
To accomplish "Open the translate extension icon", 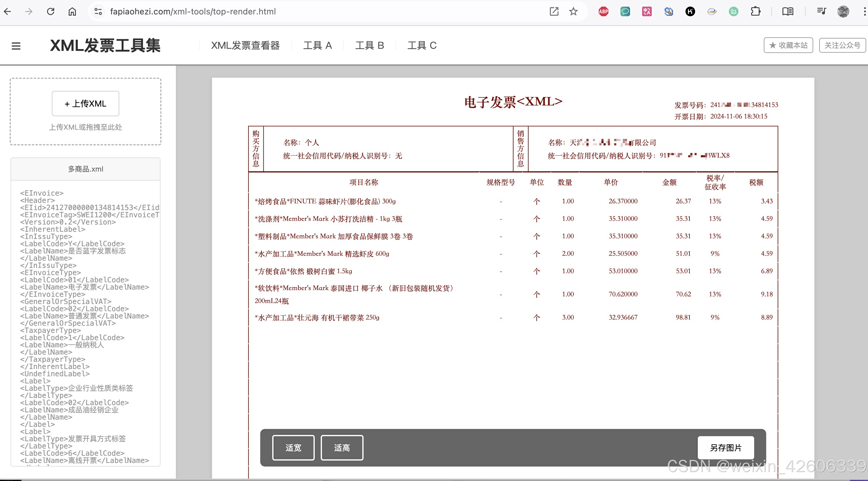I will (647, 11).
